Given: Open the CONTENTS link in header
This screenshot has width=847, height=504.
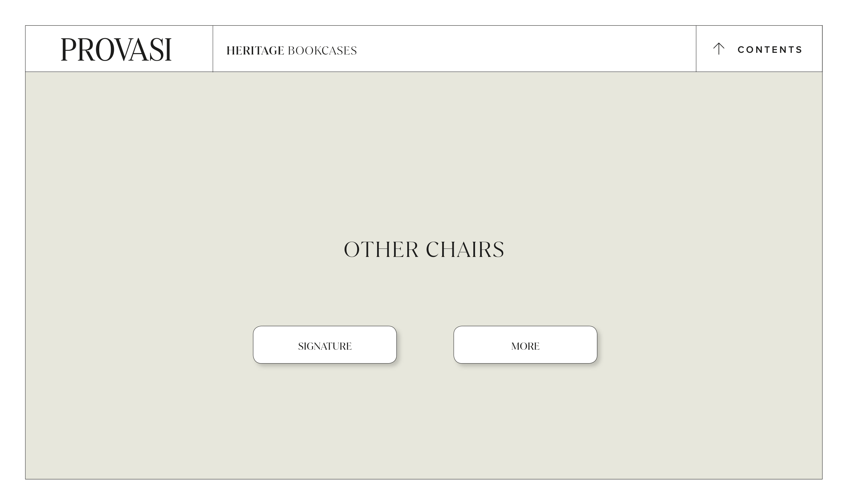Looking at the screenshot, I should pos(769,49).
